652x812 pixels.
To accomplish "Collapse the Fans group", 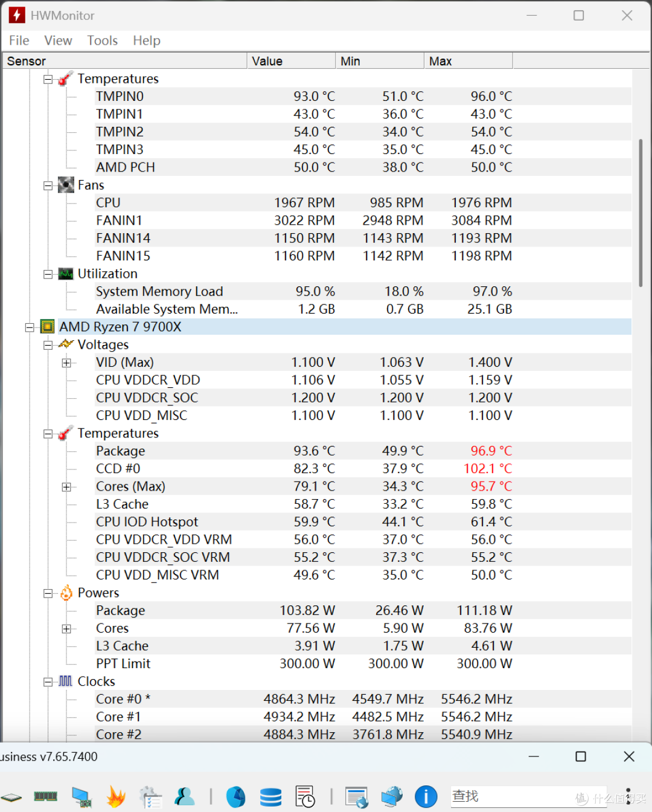I will [x=48, y=185].
